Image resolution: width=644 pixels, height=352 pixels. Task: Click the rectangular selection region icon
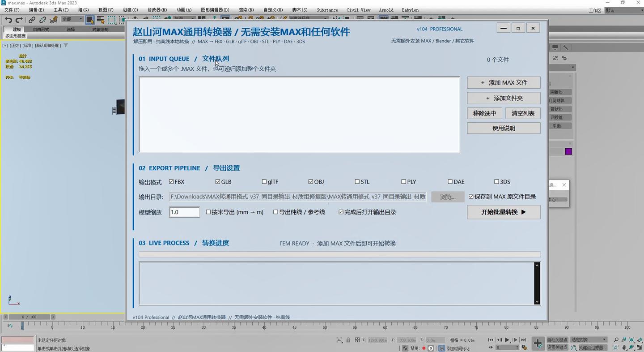(x=111, y=20)
